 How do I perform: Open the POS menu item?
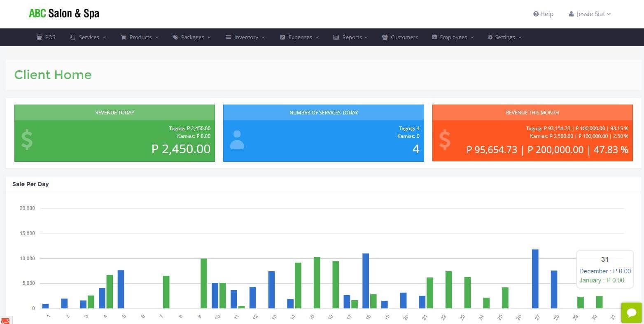point(46,37)
